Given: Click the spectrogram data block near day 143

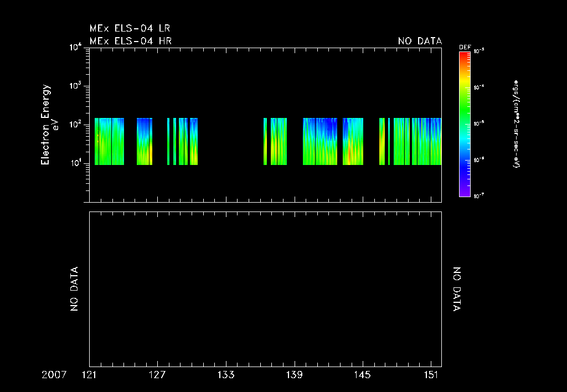Looking at the screenshot, I should (353, 141).
